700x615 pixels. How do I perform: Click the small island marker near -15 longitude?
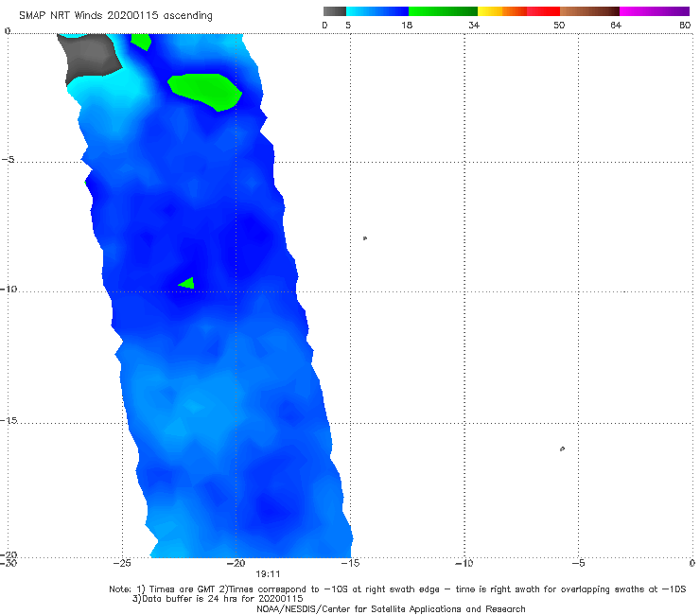coord(365,238)
